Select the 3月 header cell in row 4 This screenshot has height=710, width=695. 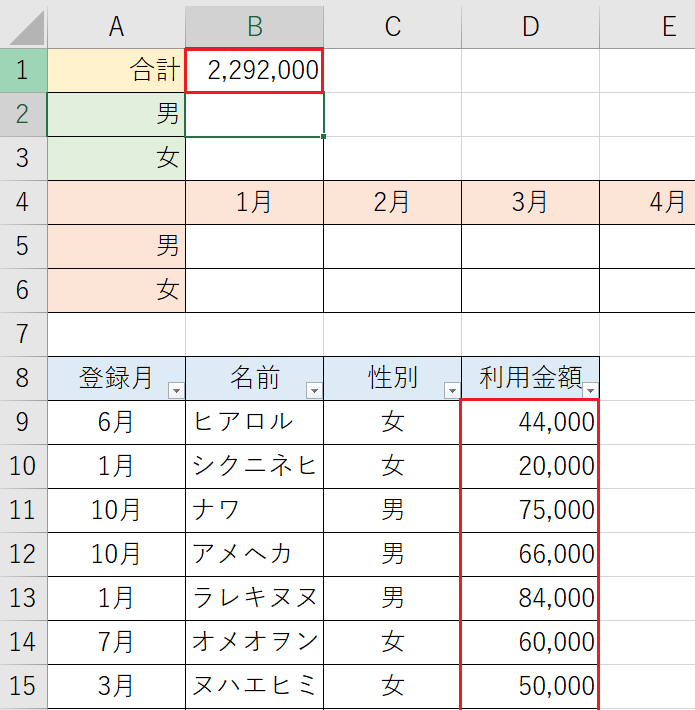(x=531, y=202)
